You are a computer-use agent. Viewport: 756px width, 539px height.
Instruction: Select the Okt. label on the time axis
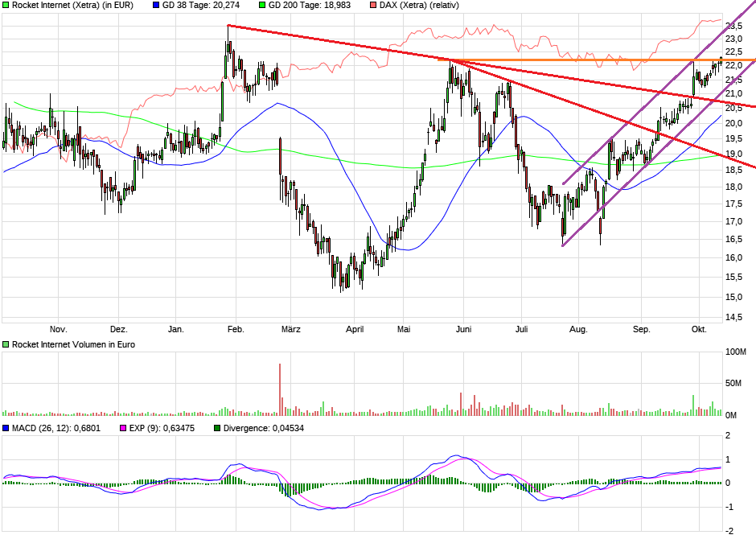tap(698, 329)
